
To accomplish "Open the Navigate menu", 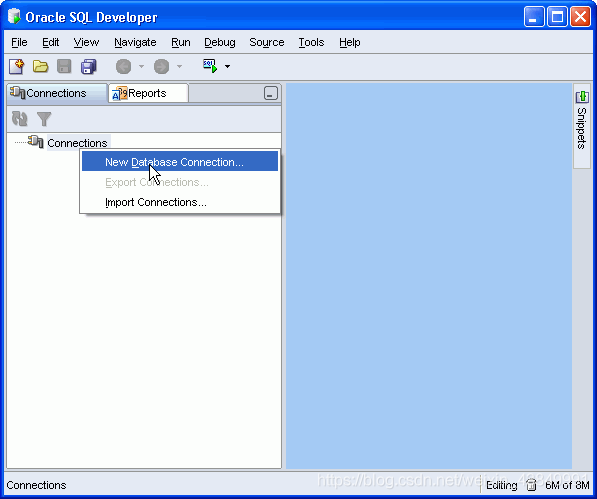I will [x=135, y=42].
